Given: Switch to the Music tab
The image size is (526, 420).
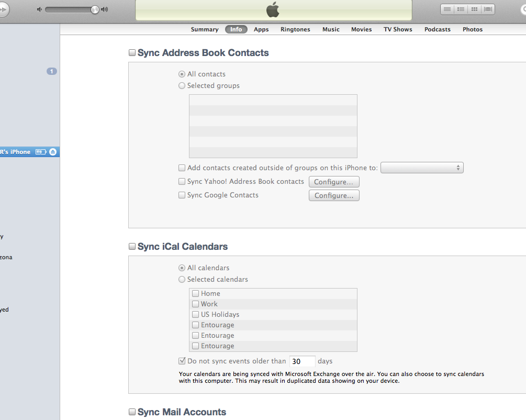Looking at the screenshot, I should click(331, 29).
